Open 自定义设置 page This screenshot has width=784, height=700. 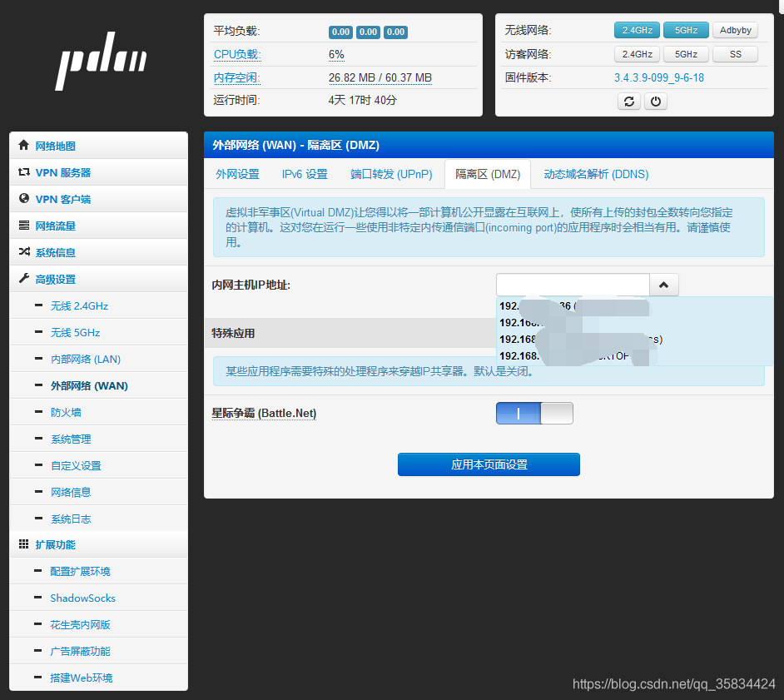pyautogui.click(x=98, y=465)
